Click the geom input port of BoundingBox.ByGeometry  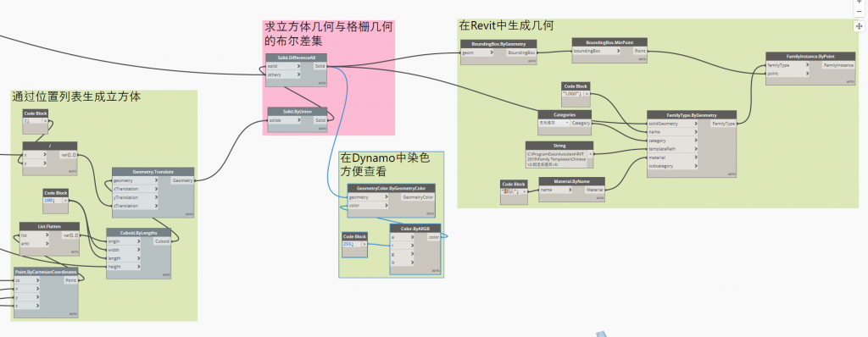click(x=478, y=52)
